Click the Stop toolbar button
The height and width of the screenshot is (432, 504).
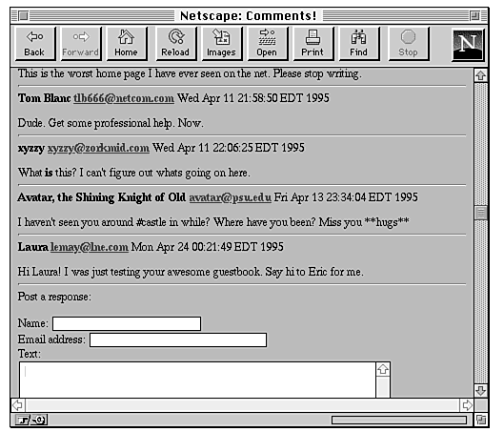409,44
